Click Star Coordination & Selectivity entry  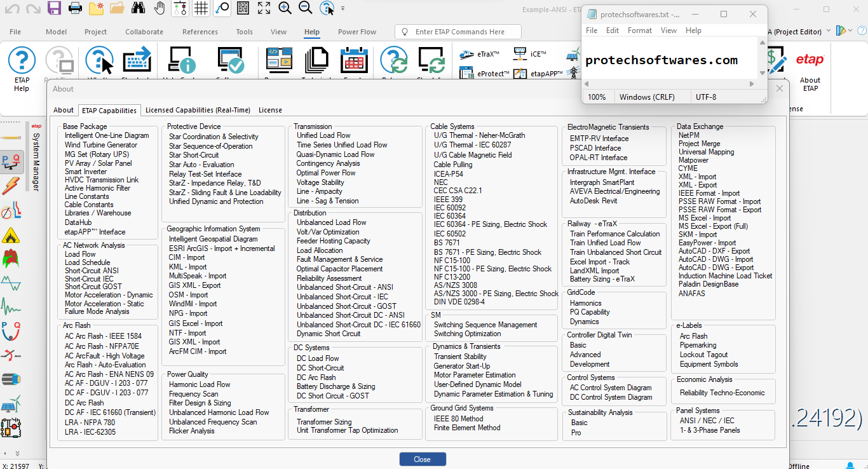(x=214, y=137)
